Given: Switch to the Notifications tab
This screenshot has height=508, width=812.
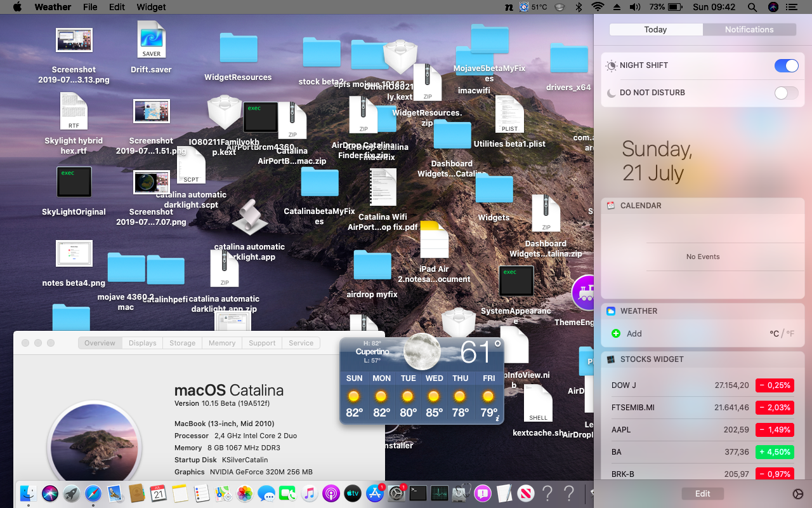Looking at the screenshot, I should click(x=749, y=30).
